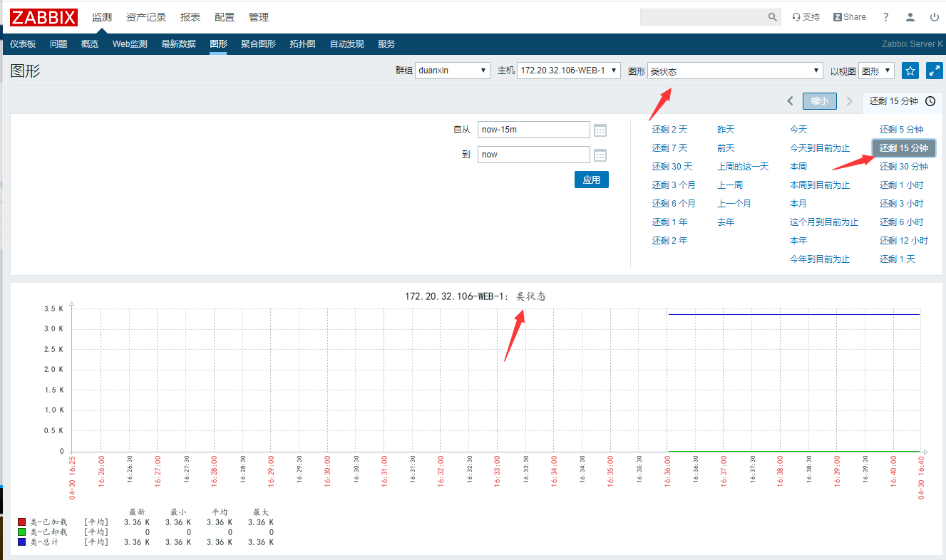The height and width of the screenshot is (560, 946).
Task: Click the 到 now input field
Action: (x=534, y=155)
